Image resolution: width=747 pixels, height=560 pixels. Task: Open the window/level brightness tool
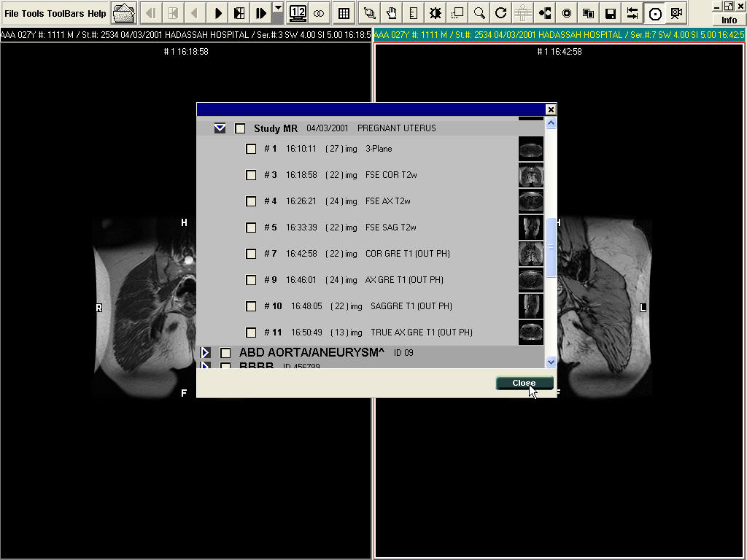click(436, 13)
